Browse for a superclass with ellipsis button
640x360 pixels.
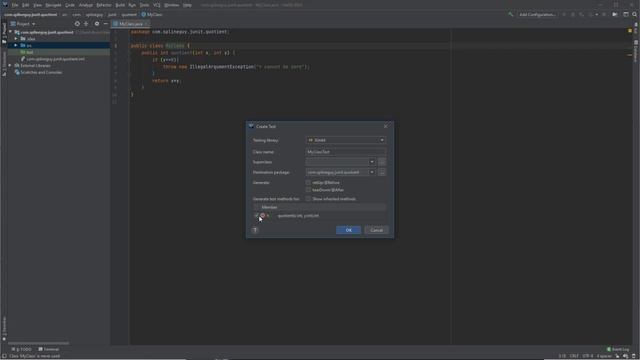[382, 162]
